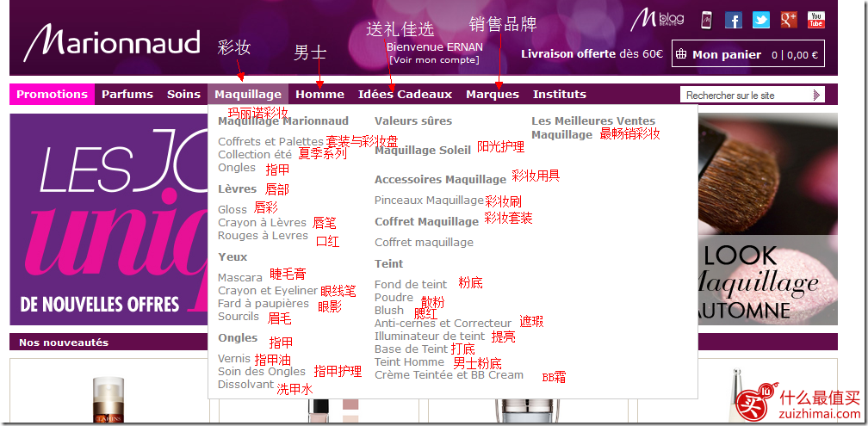Open the Facebook icon in header
The width and height of the screenshot is (868, 426).
pos(734,21)
